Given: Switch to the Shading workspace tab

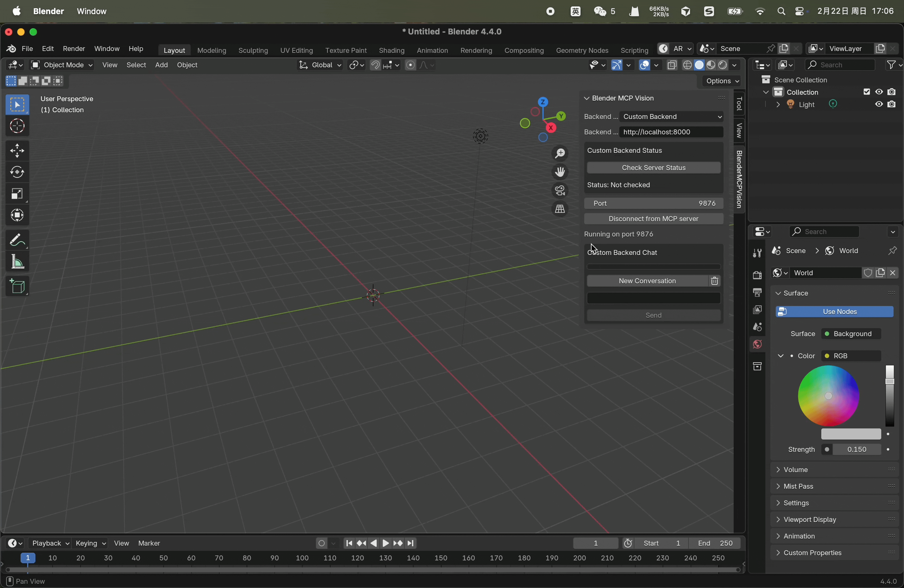Looking at the screenshot, I should pos(392,50).
